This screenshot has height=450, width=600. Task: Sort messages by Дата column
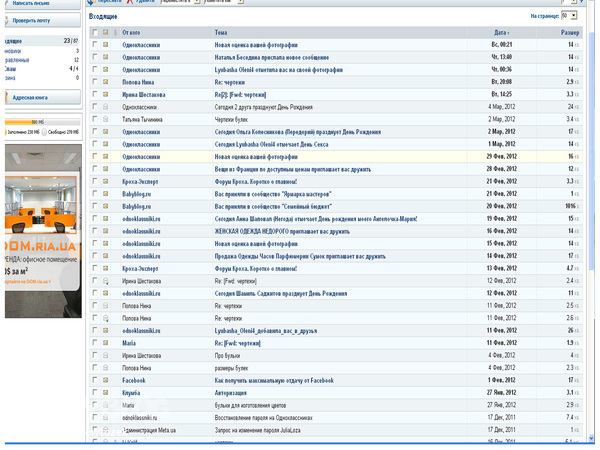point(501,33)
